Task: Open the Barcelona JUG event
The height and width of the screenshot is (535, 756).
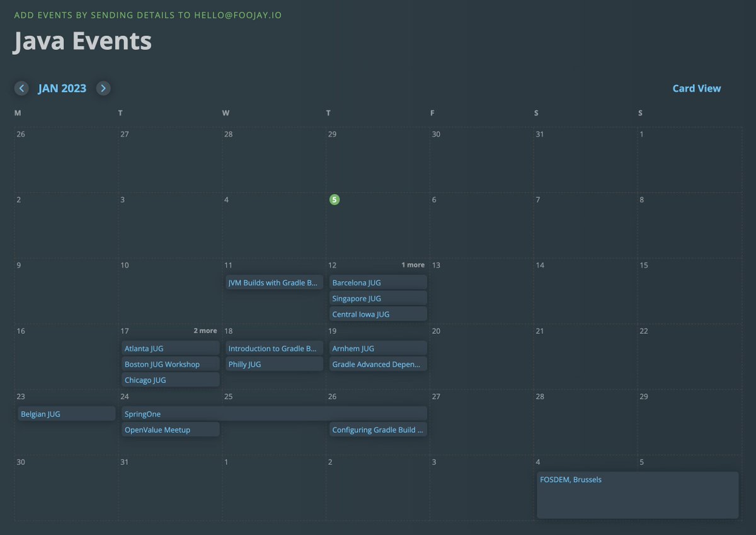Action: [378, 282]
